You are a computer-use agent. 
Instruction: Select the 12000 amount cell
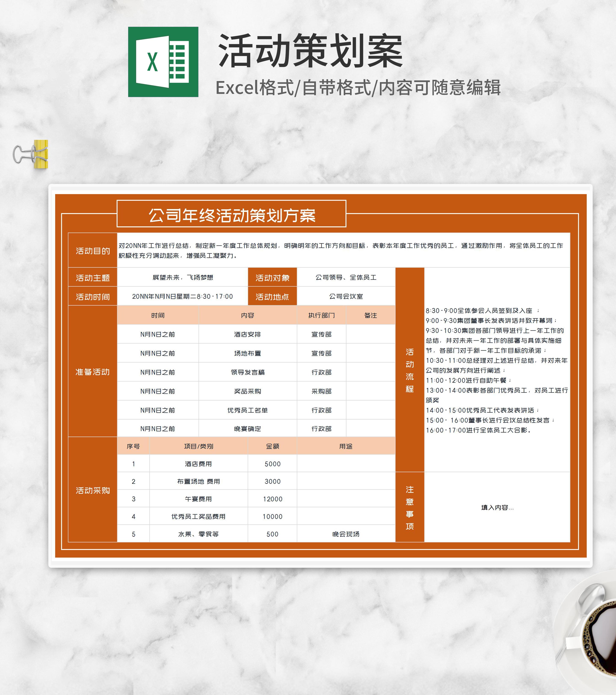pyautogui.click(x=272, y=499)
